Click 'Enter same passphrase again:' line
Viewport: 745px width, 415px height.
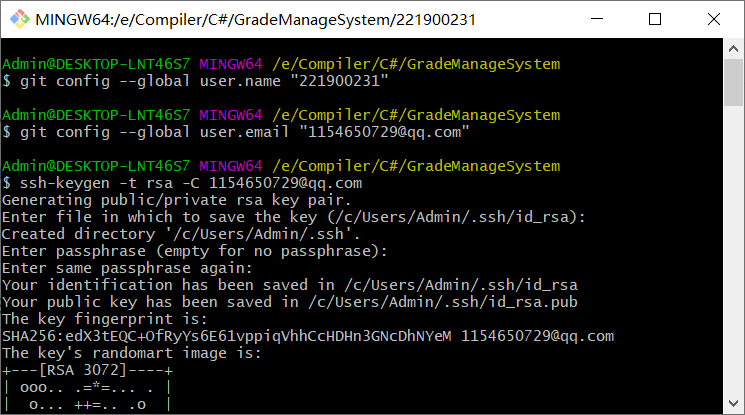pos(127,268)
